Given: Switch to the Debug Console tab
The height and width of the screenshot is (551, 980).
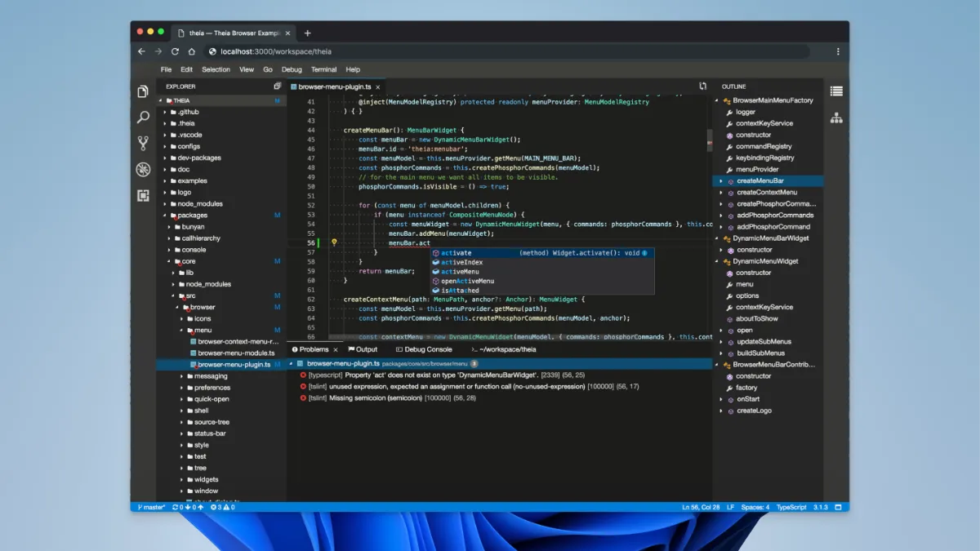Looking at the screenshot, I should (x=423, y=349).
